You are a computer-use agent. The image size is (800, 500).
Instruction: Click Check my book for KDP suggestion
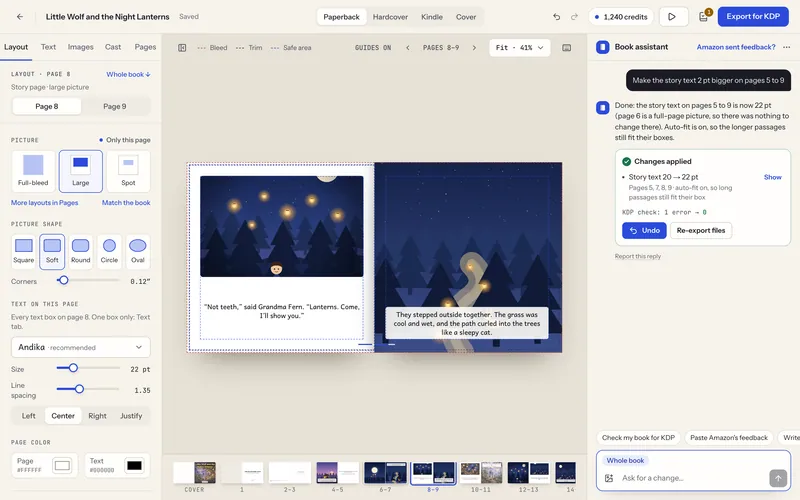point(638,438)
